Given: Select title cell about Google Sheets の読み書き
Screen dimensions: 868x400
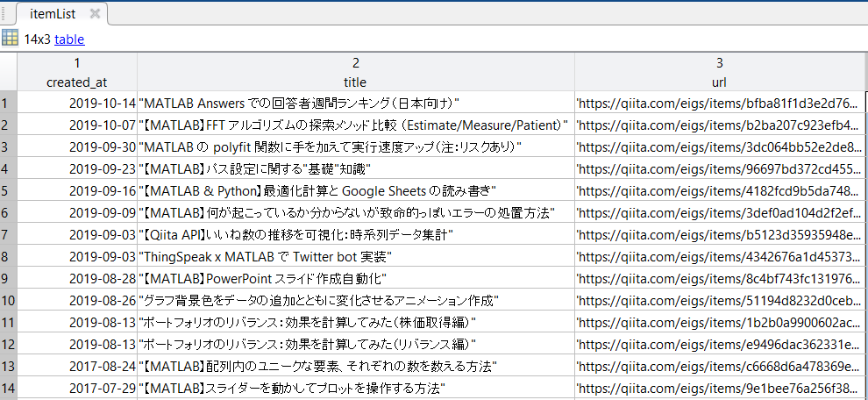Looking at the screenshot, I should tap(355, 190).
